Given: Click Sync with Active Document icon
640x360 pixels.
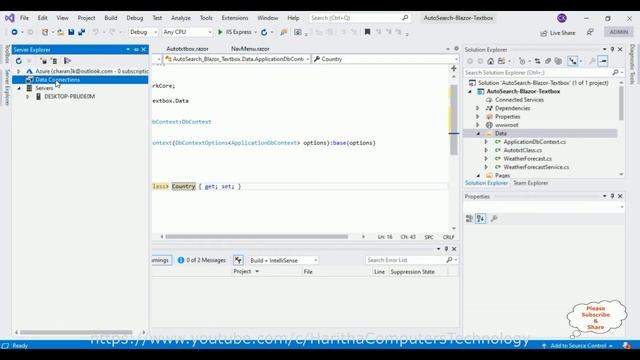Looking at the screenshot, I should 538,61.
